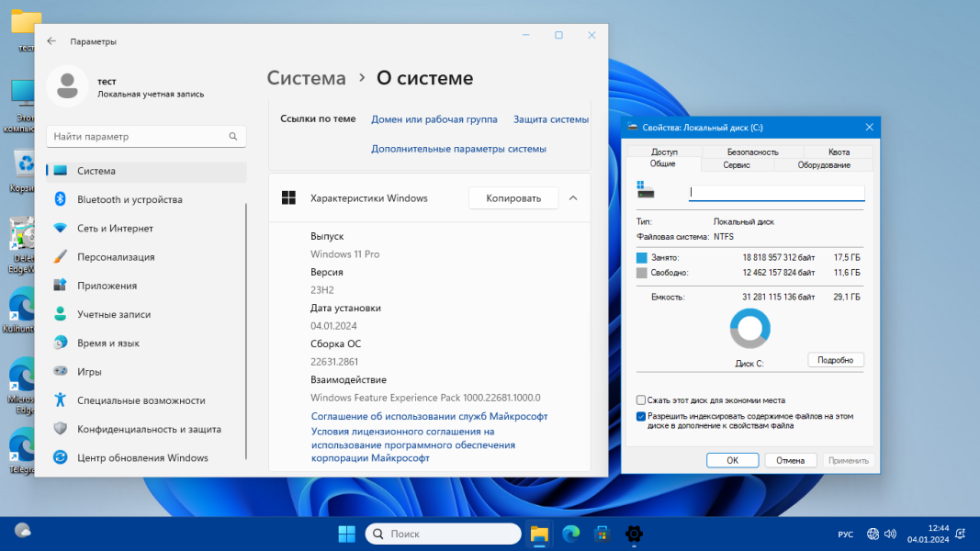Click the drive icon in disk properties
The width and height of the screenshot is (980, 551).
(x=645, y=189)
